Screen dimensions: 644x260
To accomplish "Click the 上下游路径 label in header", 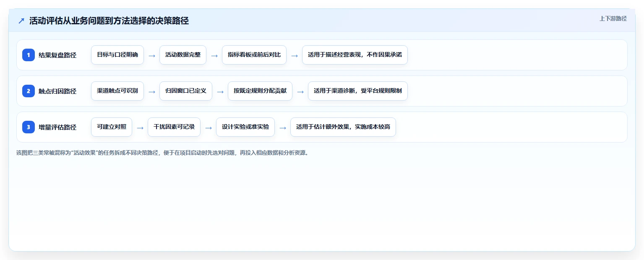I will pyautogui.click(x=613, y=18).
